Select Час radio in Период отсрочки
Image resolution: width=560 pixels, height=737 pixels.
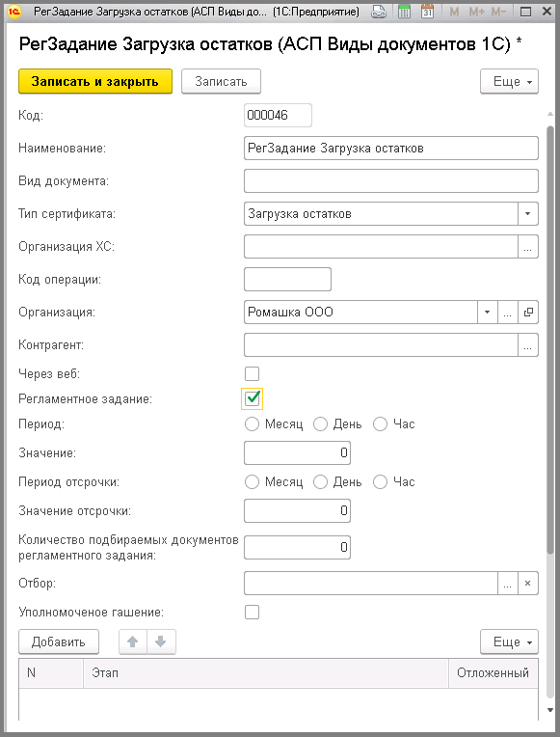[380, 482]
